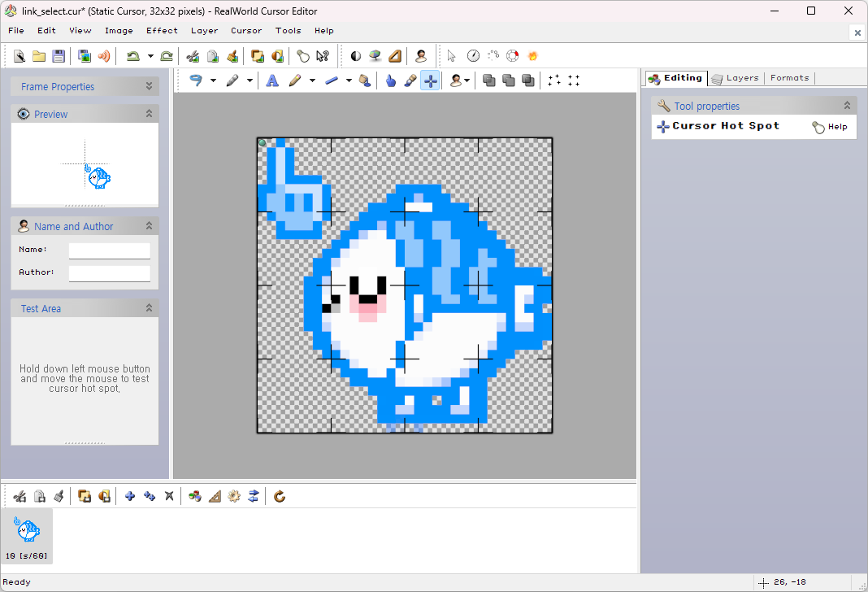Open the File menu
Image resolution: width=868 pixels, height=592 pixels.
(16, 30)
